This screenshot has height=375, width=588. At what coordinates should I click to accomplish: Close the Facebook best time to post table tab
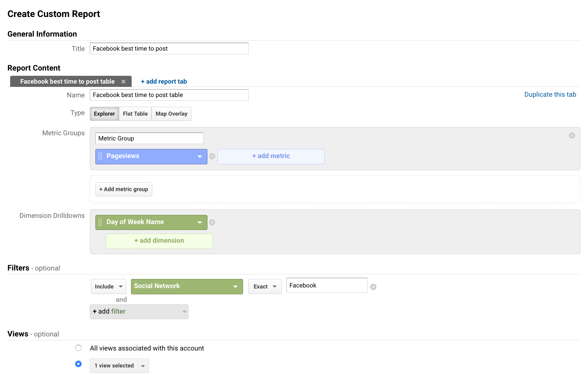point(123,82)
